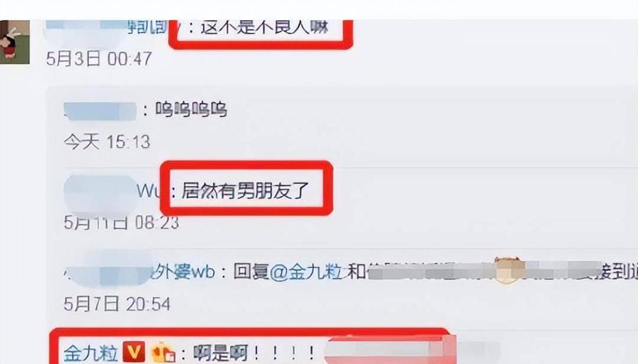Click the membership badge next to 金九粒
This screenshot has width=638, height=364.
pyautogui.click(x=163, y=353)
